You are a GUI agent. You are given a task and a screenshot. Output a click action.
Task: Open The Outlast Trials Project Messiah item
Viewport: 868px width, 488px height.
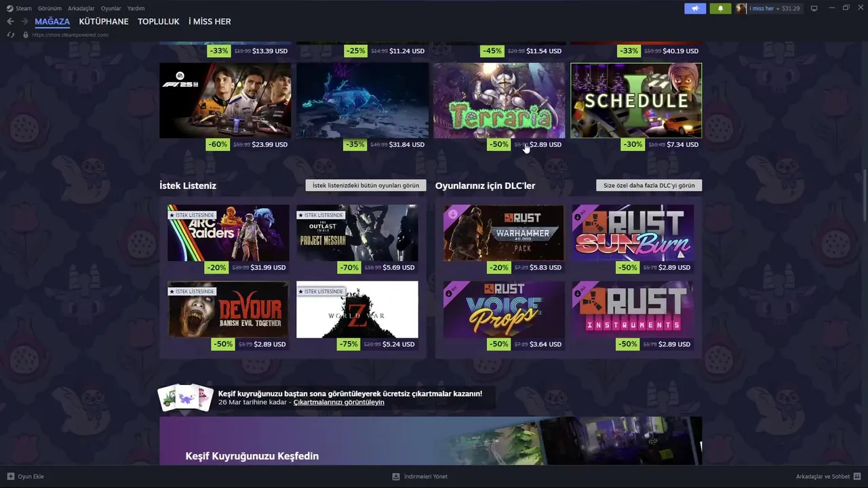click(357, 233)
